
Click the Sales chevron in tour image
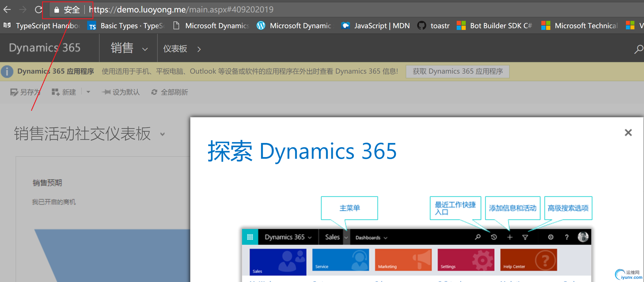(346, 237)
